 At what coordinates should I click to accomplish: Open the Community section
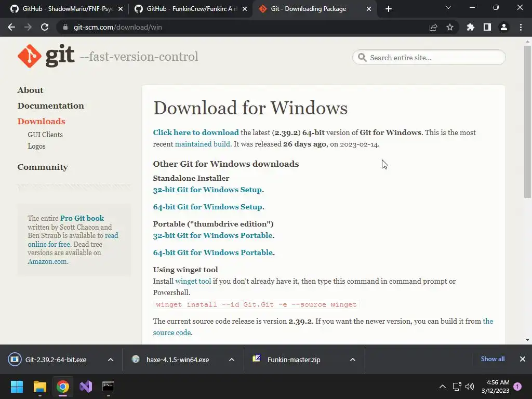(x=43, y=167)
